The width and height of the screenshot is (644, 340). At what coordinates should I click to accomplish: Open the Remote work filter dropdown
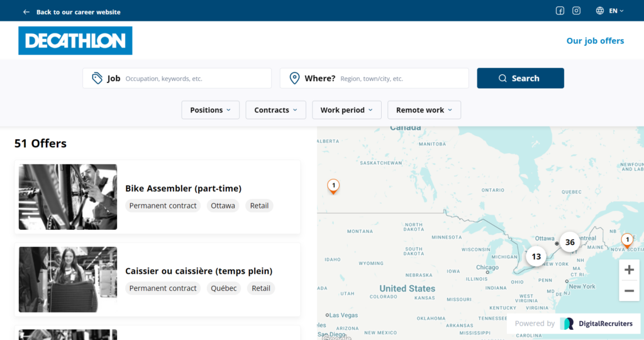pyautogui.click(x=424, y=110)
